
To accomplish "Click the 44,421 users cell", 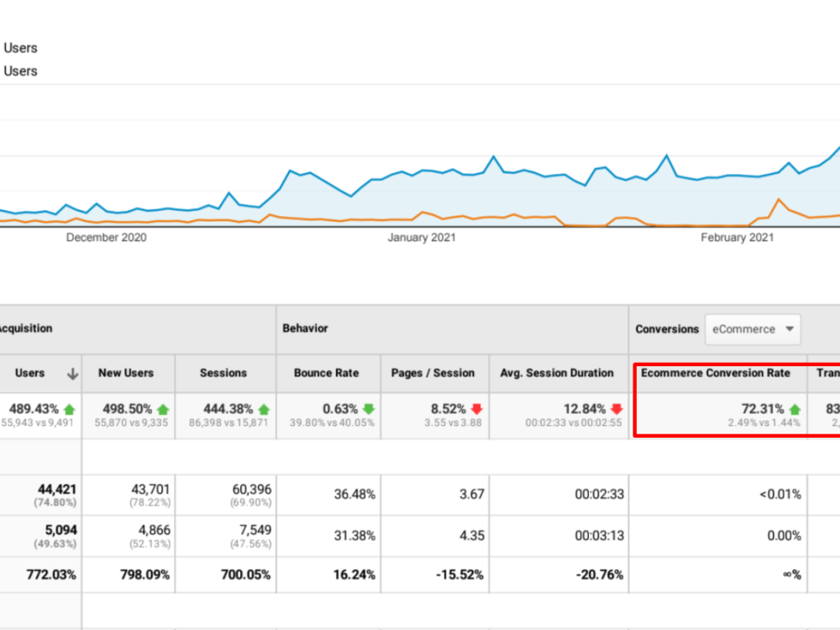I will (57, 489).
